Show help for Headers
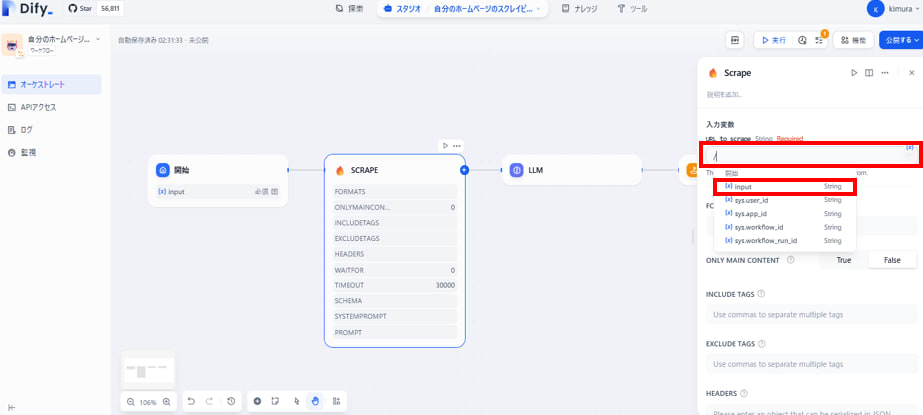The height and width of the screenshot is (415, 923). tap(743, 393)
